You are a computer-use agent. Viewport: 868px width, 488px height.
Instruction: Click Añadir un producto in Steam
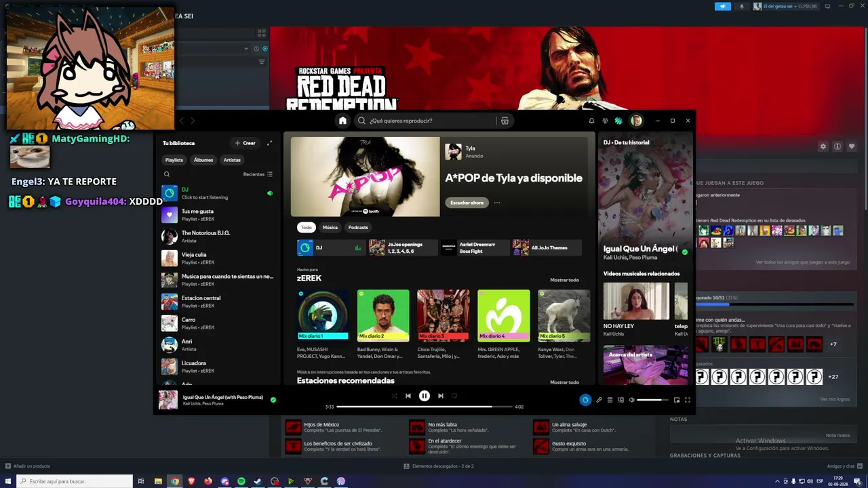[28, 466]
